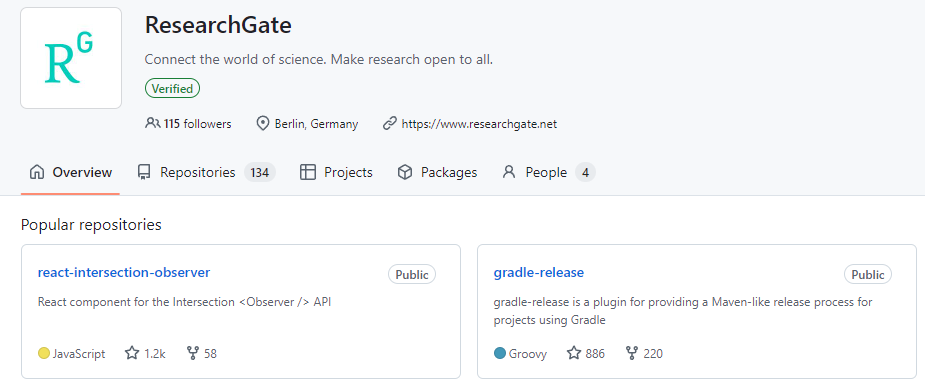Click the Packages box icon
This screenshot has height=389, width=925.
pyautogui.click(x=405, y=172)
